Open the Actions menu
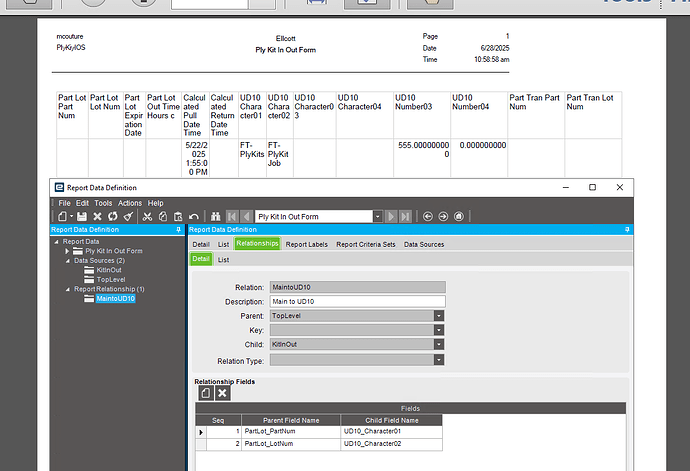The width and height of the screenshot is (690, 471). (x=130, y=203)
